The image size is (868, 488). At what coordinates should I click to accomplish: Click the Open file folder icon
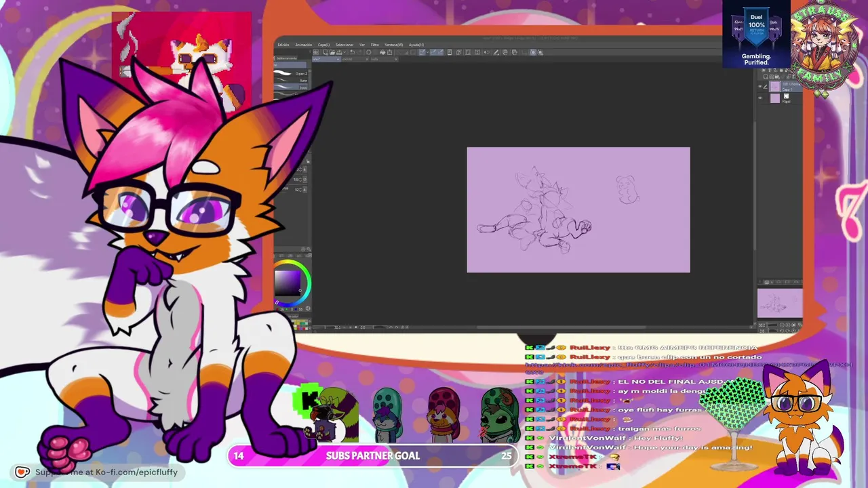coord(332,52)
